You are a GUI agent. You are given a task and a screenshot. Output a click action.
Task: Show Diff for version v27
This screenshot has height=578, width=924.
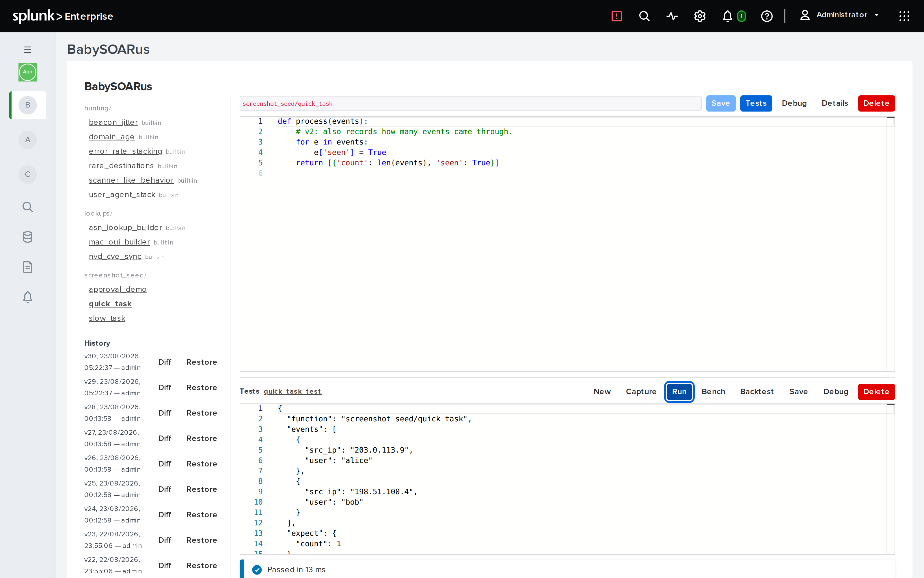pos(165,438)
